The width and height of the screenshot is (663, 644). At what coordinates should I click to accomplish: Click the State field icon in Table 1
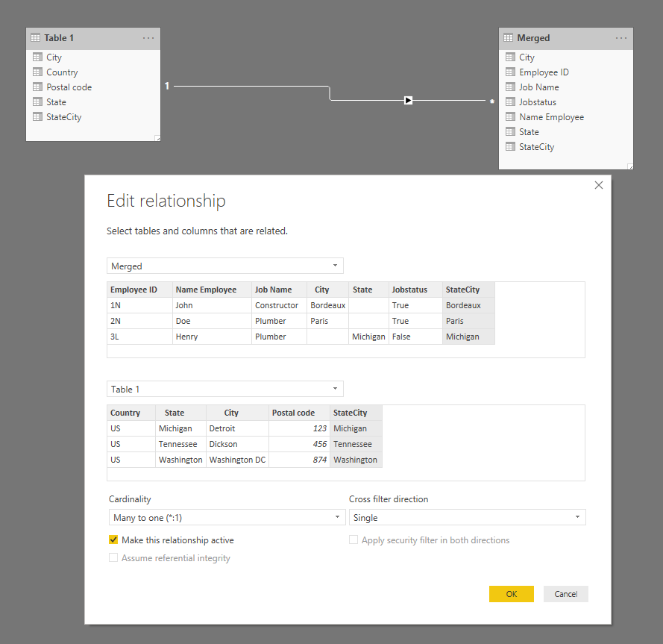(37, 102)
